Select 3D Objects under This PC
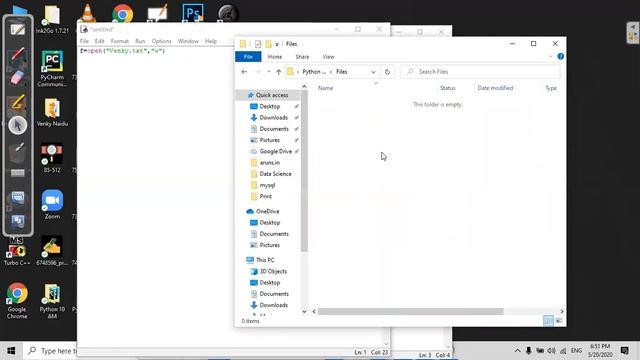This screenshot has width=640, height=360. [269, 271]
